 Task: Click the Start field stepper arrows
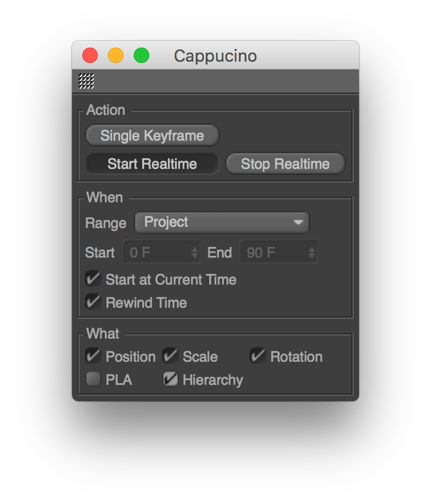[194, 252]
